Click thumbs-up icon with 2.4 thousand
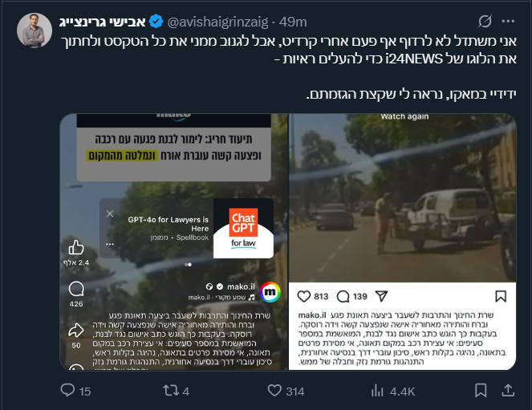 [76, 248]
